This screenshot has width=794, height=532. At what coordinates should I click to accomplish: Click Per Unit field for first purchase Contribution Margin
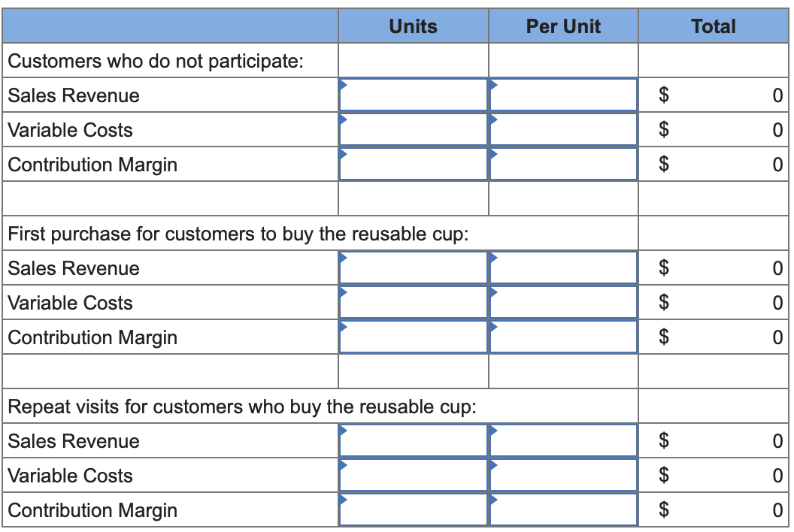563,337
